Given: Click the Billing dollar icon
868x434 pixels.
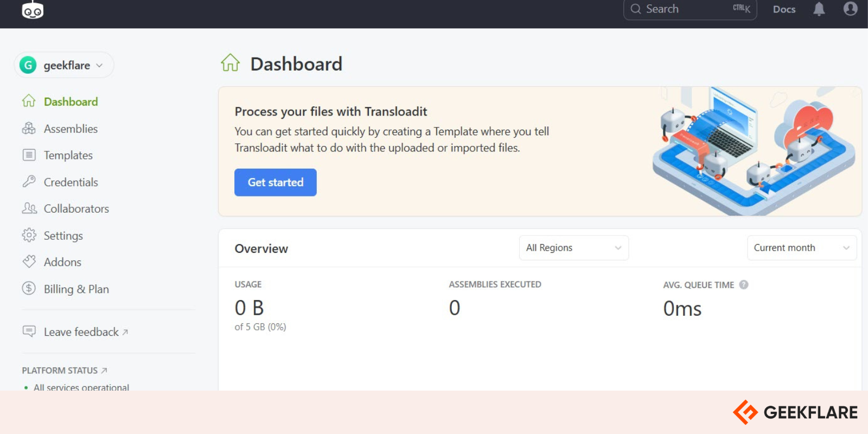Looking at the screenshot, I should point(29,288).
